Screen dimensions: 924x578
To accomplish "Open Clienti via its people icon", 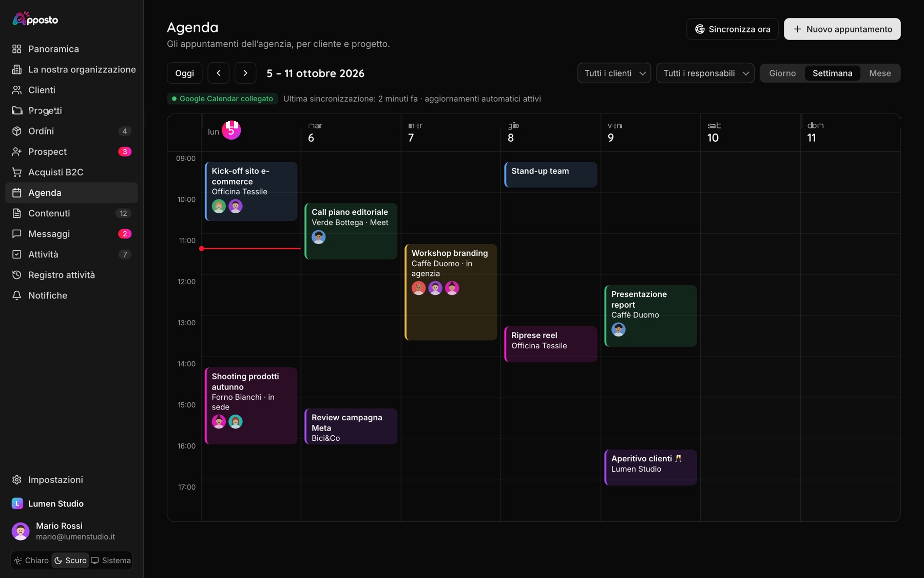I will coord(17,90).
